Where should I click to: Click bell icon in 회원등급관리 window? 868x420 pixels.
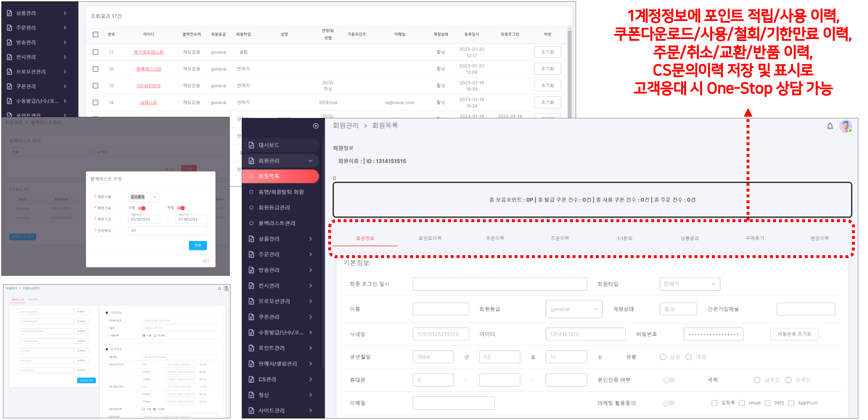point(219,288)
